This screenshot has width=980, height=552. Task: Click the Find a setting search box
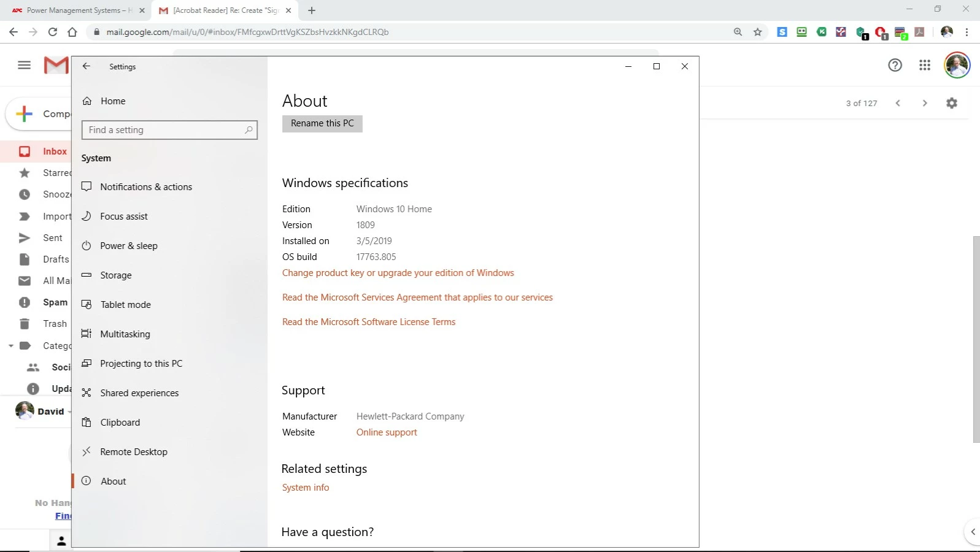coord(169,130)
